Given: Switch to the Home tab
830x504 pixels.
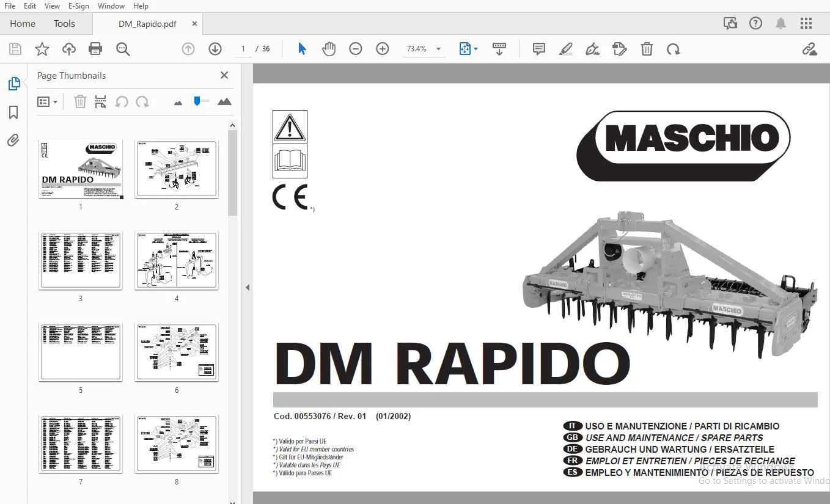Looking at the screenshot, I should point(23,24).
